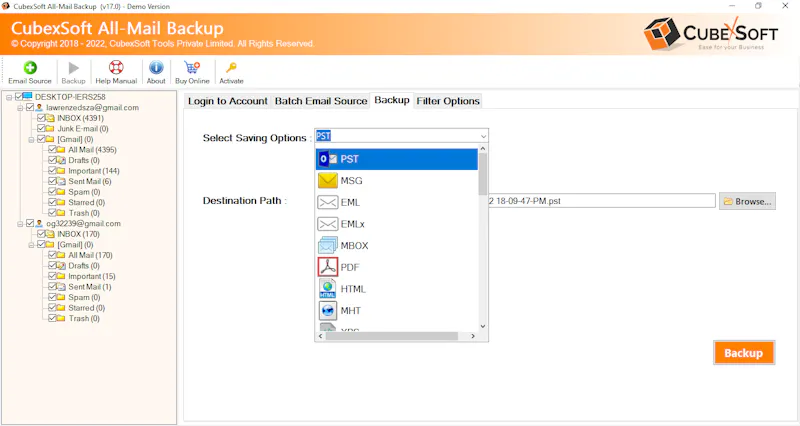Uncheck the lawrenzedsza@gmail.com checkbox
Screen dimensions: 800x426
tap(30, 108)
